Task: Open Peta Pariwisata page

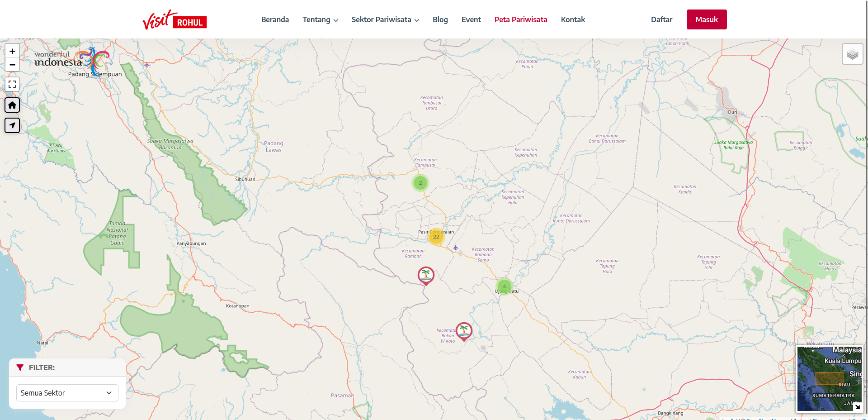Action: [x=521, y=19]
